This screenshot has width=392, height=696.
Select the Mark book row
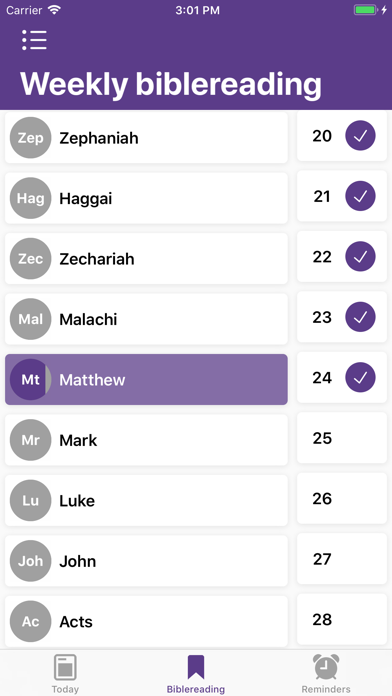(x=147, y=440)
